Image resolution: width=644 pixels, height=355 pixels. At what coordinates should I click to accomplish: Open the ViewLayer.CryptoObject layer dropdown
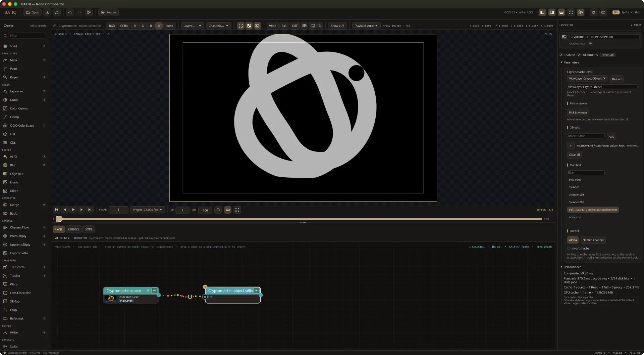587,79
